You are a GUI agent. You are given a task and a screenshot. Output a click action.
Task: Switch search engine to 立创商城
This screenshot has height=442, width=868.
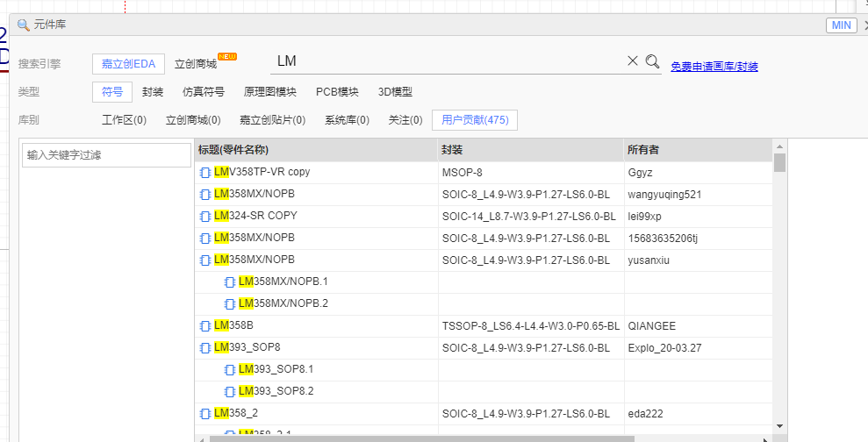pyautogui.click(x=196, y=64)
